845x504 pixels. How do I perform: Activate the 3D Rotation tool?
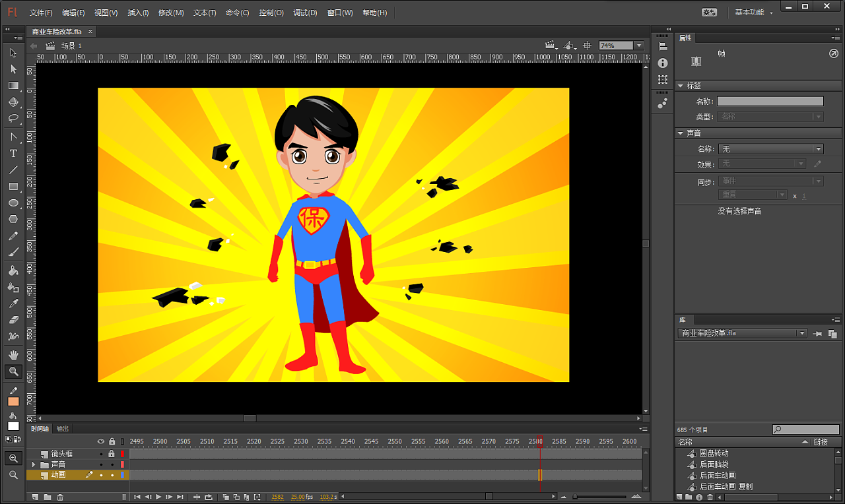click(13, 102)
